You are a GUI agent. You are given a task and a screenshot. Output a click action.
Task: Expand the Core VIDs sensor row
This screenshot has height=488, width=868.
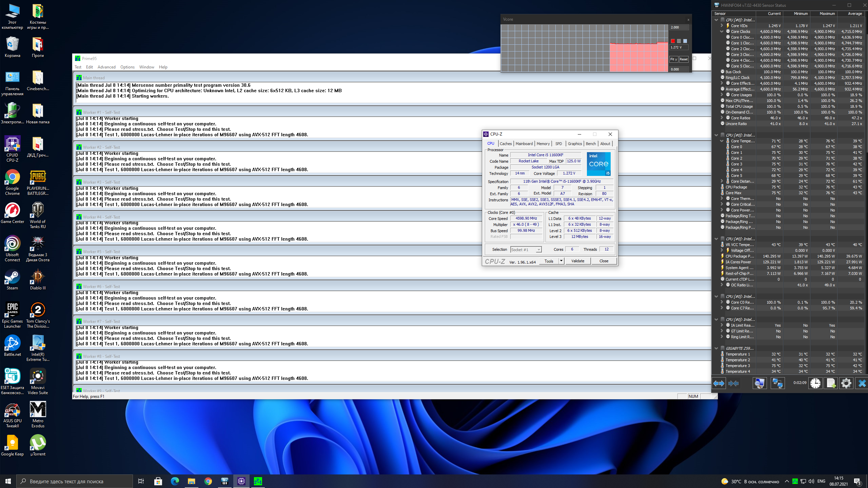tap(722, 26)
